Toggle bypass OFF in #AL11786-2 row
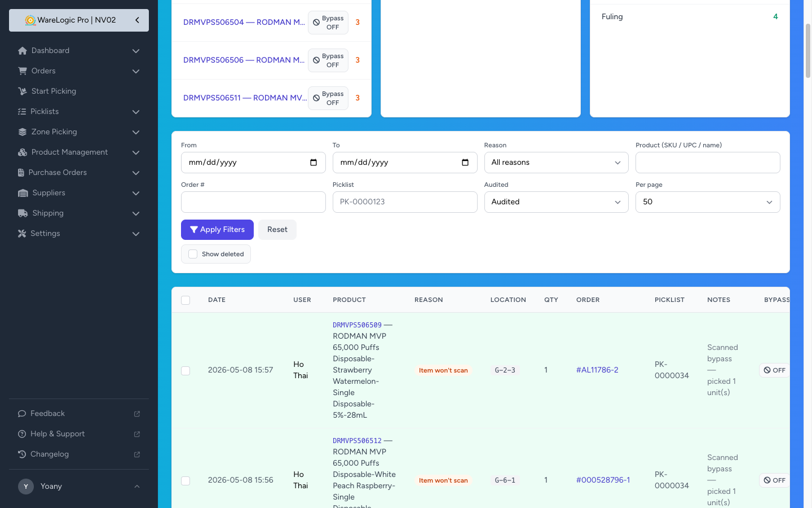The width and height of the screenshot is (812, 508). 774,370
